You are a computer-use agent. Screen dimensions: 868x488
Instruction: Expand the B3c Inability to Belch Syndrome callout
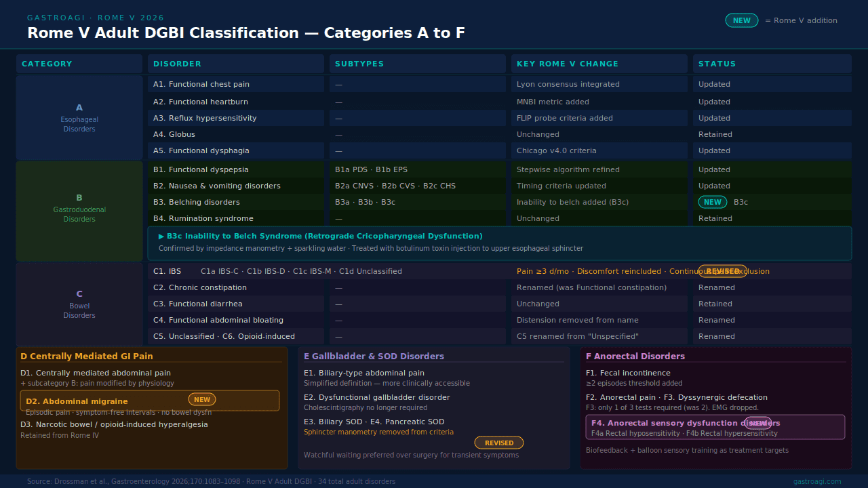point(500,243)
